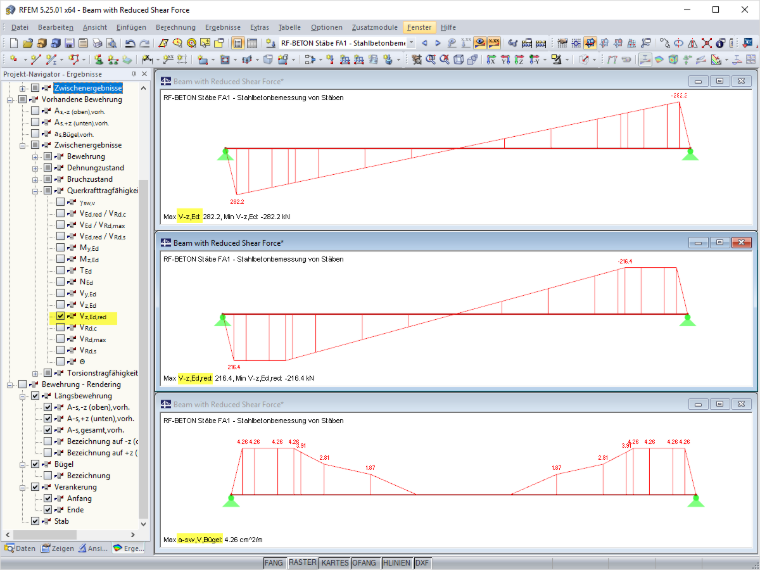Click the Print icon in toolbar
This screenshot has height=570, width=760.
(x=97, y=44)
